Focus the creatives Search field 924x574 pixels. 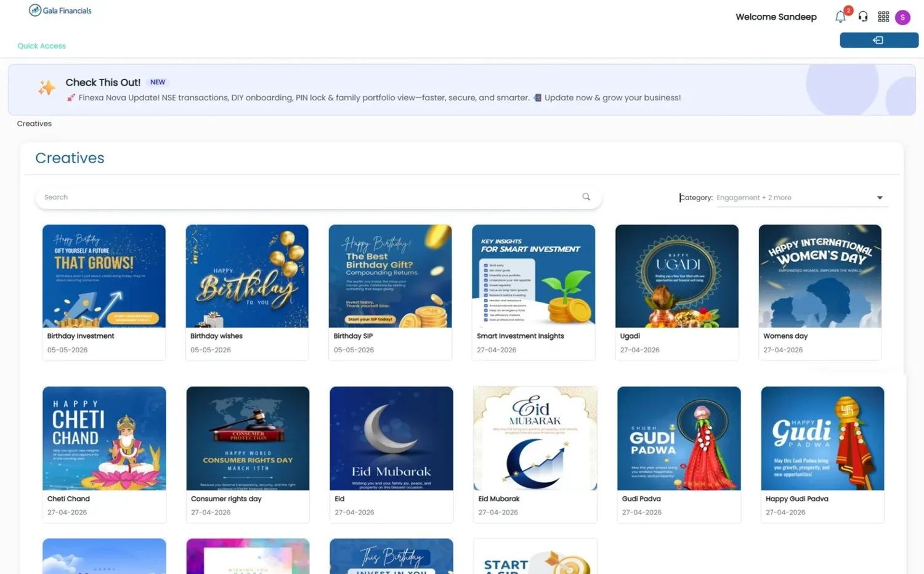[x=318, y=197]
